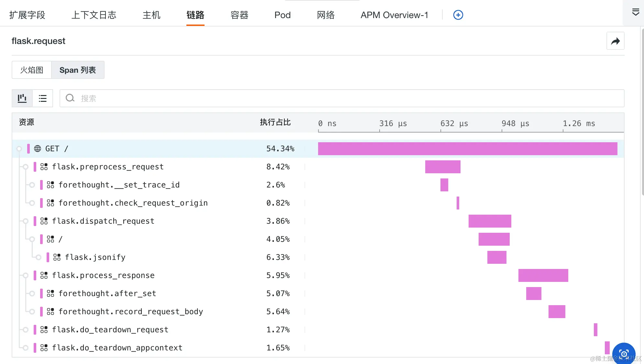Collapse the flask.process_response tree node
The height and width of the screenshot is (364, 644).
coord(26,275)
